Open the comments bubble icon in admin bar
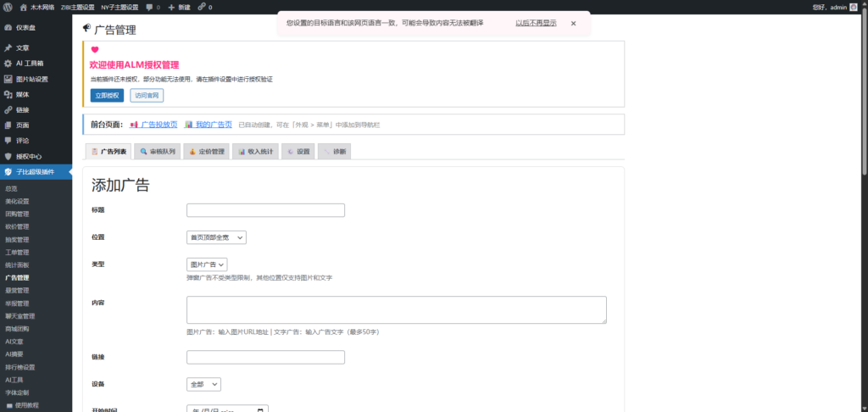The image size is (868, 412). [150, 7]
